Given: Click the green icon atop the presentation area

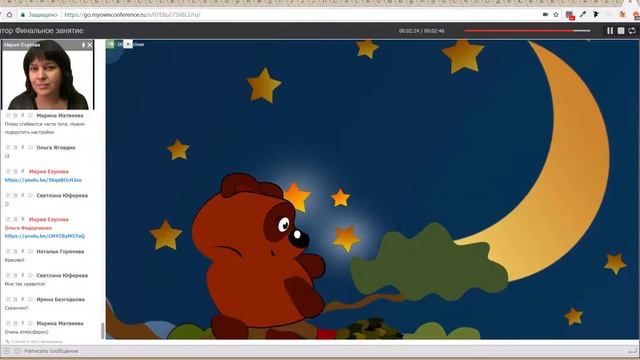Looking at the screenshot, I should coord(111,44).
